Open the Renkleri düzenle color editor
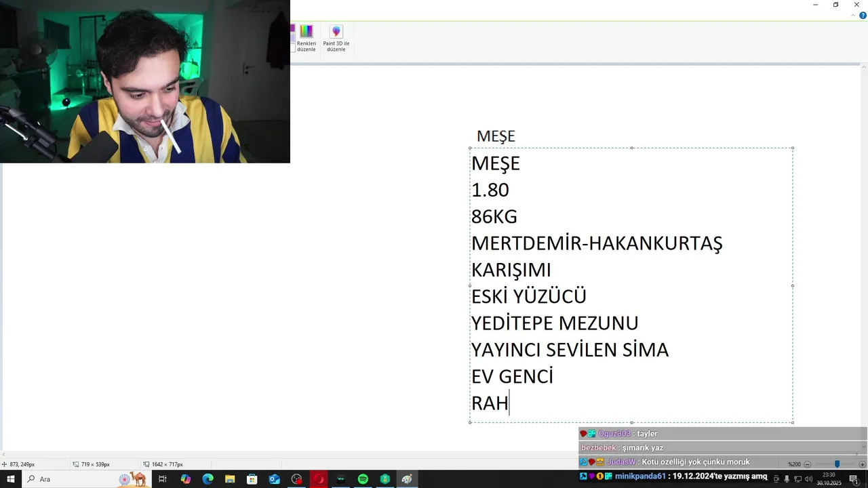 click(306, 38)
